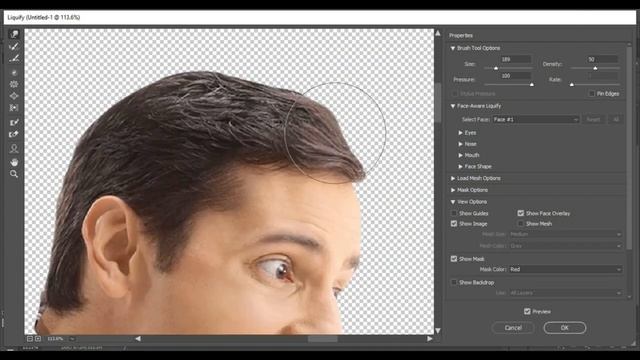Click the zoom out minus button
Viewport: 640px width, 360px height.
[x=30, y=339]
